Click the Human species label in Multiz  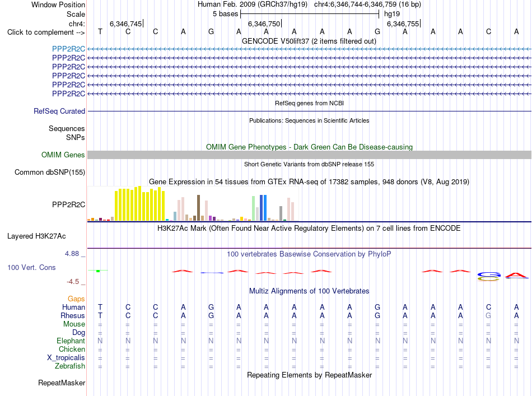tap(73, 307)
